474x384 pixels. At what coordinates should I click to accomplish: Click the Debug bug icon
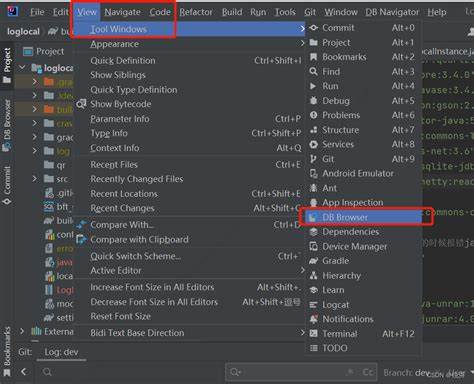(x=313, y=101)
